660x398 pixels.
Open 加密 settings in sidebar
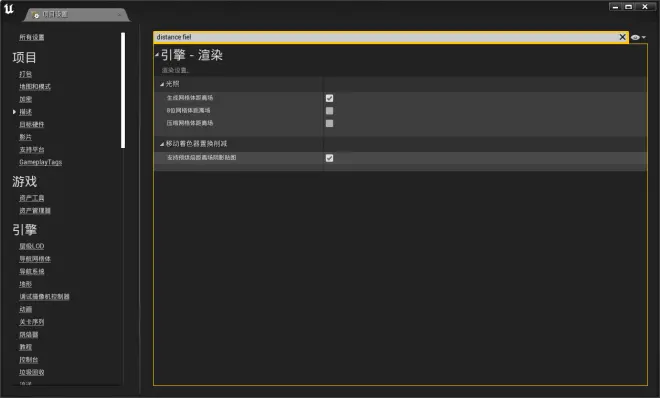pos(25,99)
